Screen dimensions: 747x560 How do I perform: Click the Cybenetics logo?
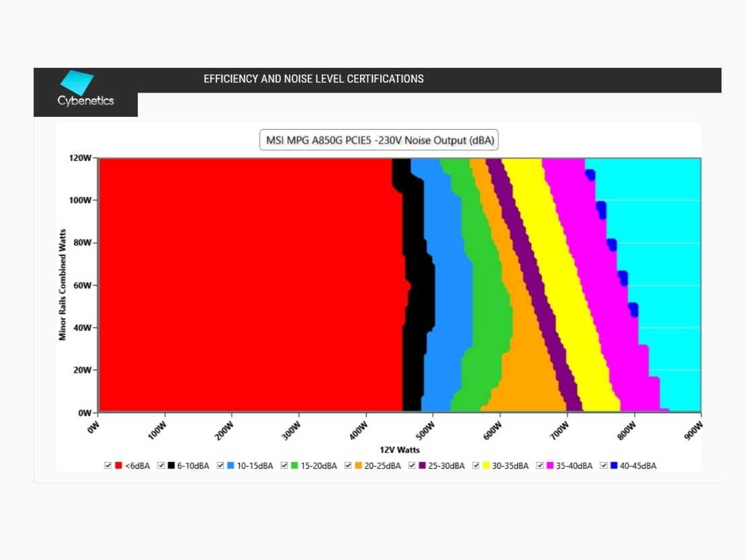click(x=86, y=89)
